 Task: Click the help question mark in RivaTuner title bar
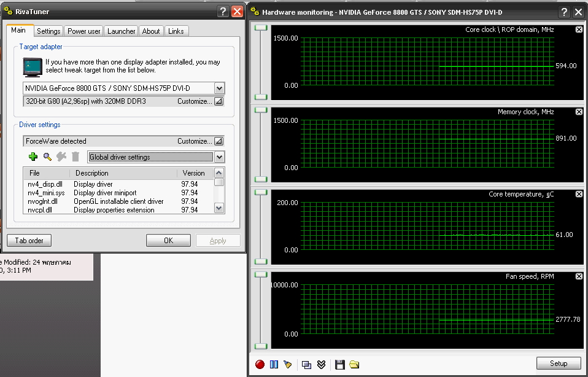[223, 11]
